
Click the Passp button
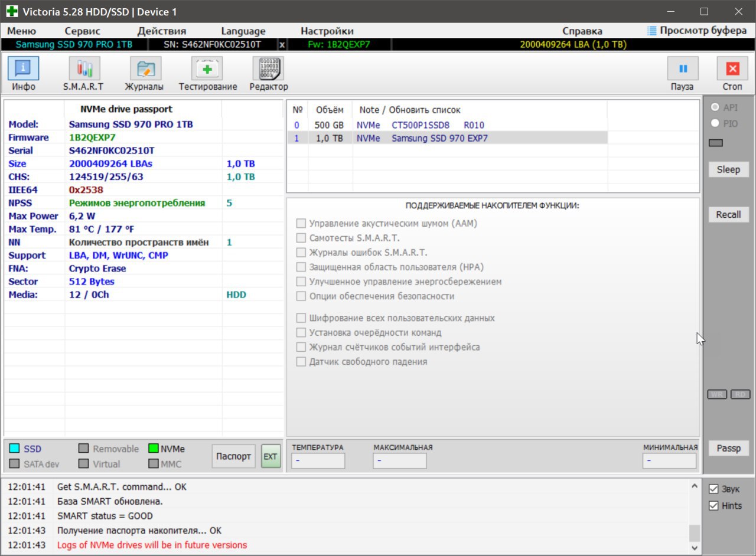click(x=728, y=448)
